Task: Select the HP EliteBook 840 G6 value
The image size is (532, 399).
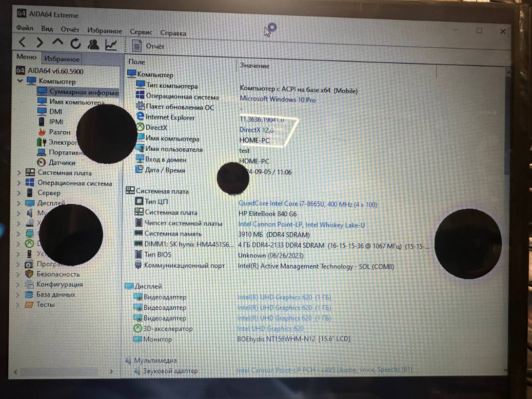Action: pos(267,214)
